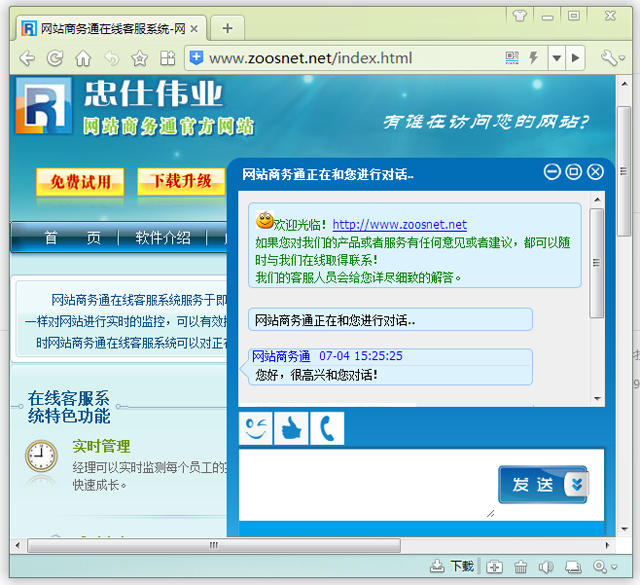Click the go arrow beside the address bar
The width and height of the screenshot is (640, 585).
pyautogui.click(x=576, y=58)
